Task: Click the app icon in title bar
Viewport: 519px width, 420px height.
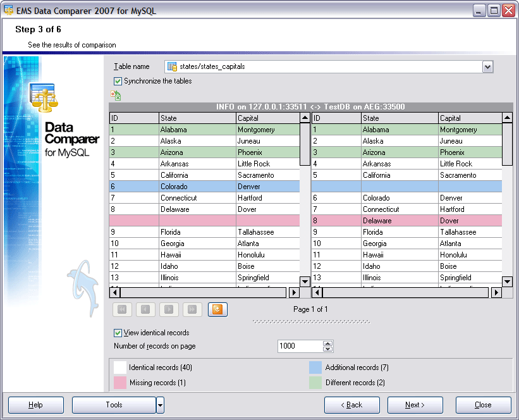Action: 9,10
